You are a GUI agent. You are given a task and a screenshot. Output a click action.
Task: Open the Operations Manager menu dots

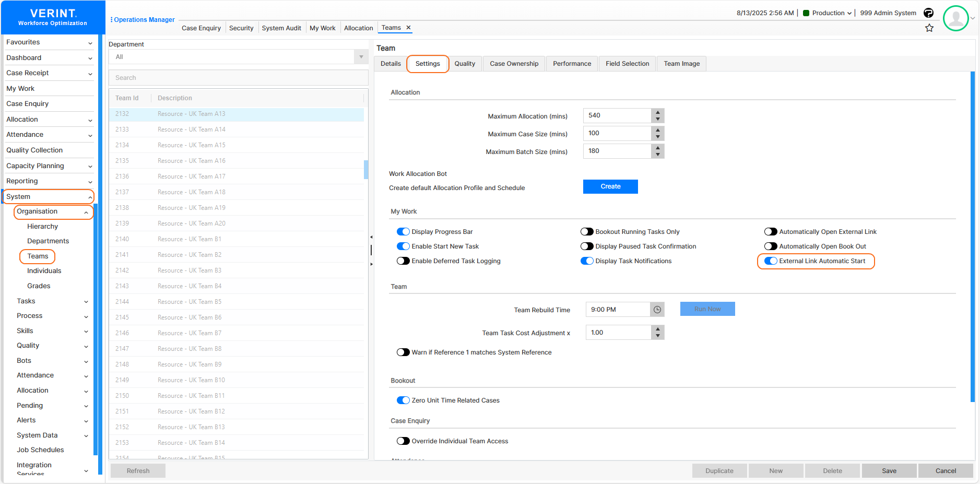click(111, 20)
